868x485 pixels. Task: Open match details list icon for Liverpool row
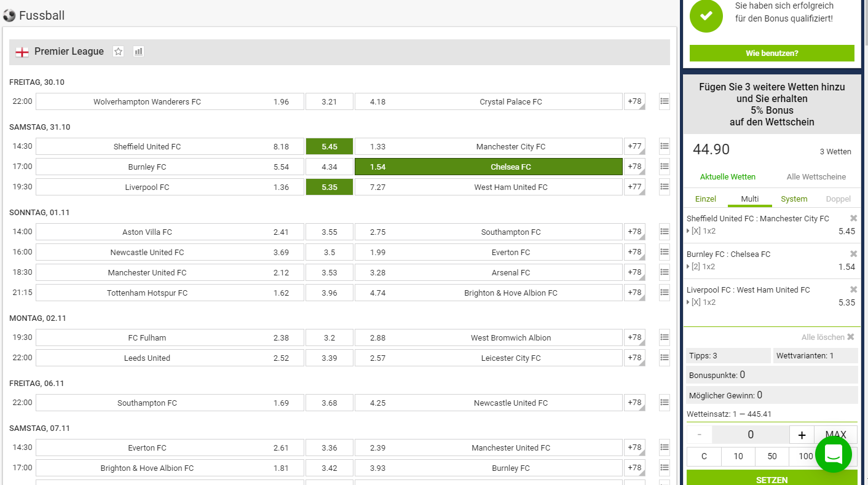665,187
